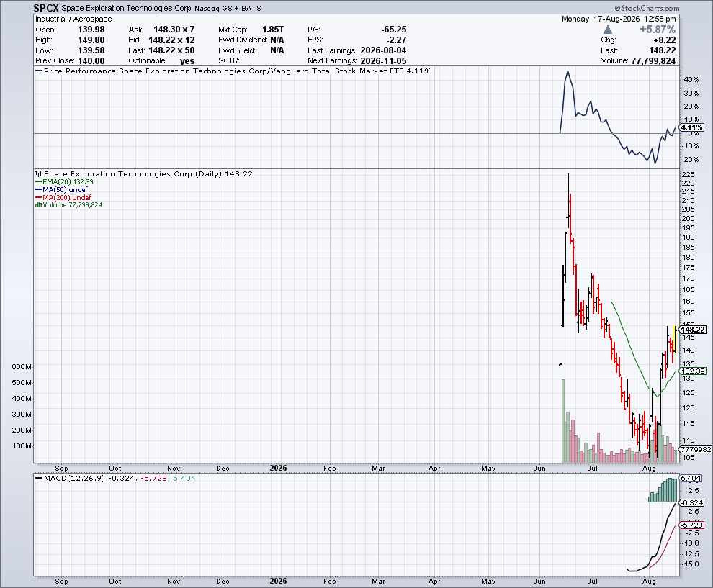Click the -5.728 MACD signal axis tag

coord(692,525)
